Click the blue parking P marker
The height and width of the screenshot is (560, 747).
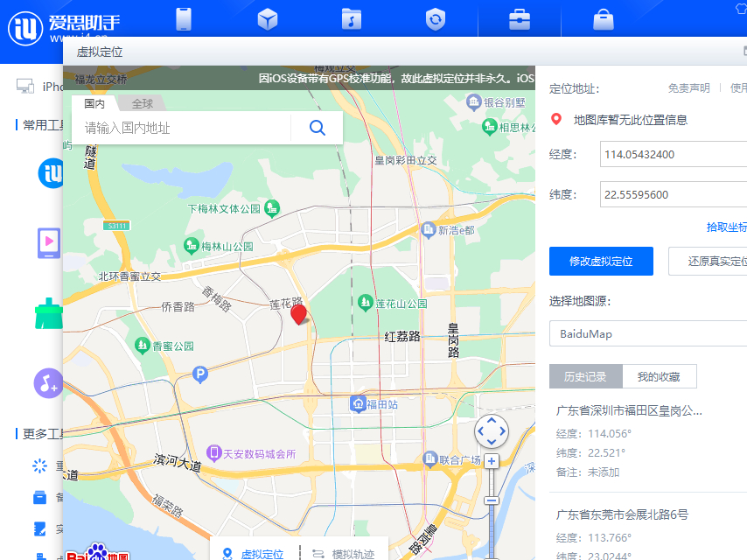click(x=200, y=374)
